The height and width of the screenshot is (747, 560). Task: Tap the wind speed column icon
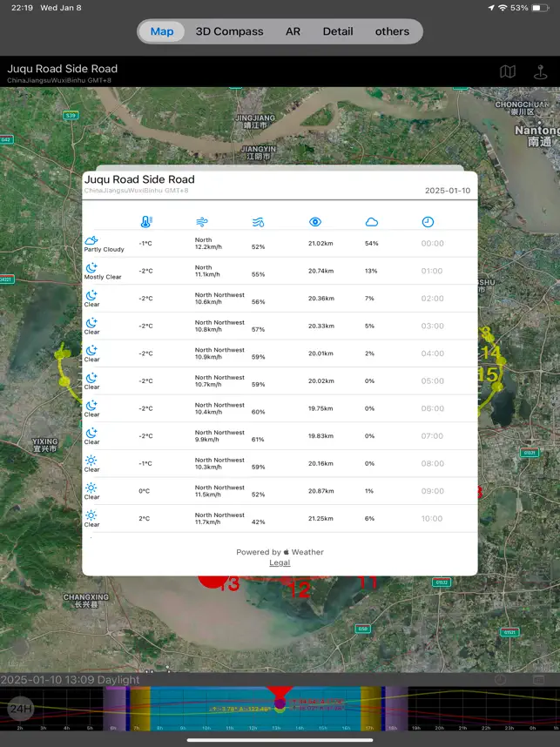202,222
